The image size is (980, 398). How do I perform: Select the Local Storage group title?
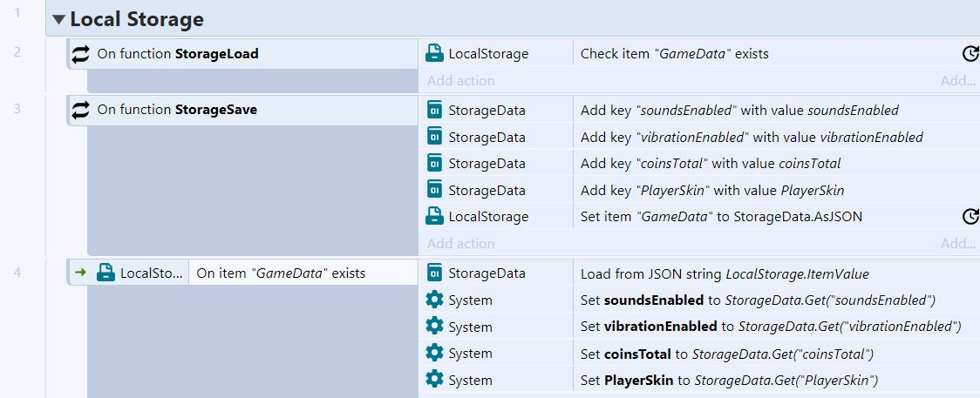pyautogui.click(x=137, y=19)
